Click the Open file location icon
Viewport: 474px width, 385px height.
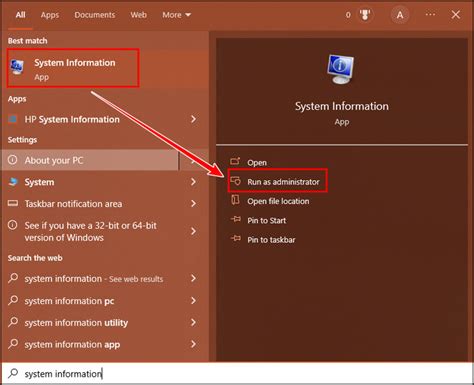[235, 200]
